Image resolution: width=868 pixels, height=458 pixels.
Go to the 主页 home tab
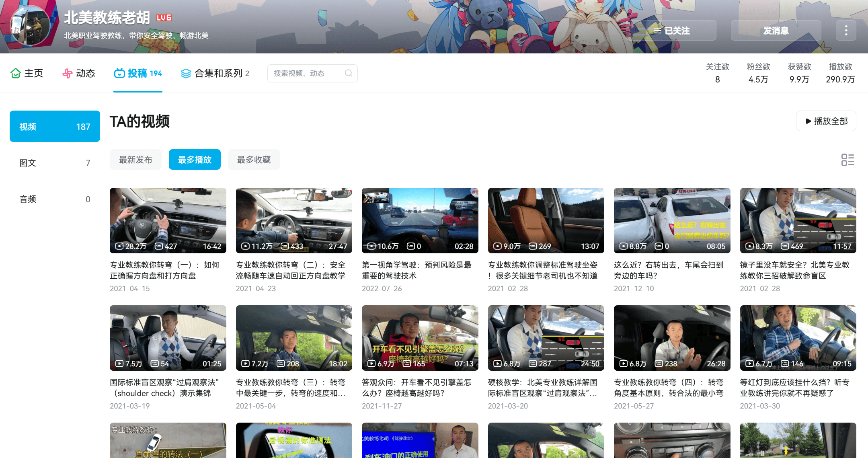tap(27, 73)
